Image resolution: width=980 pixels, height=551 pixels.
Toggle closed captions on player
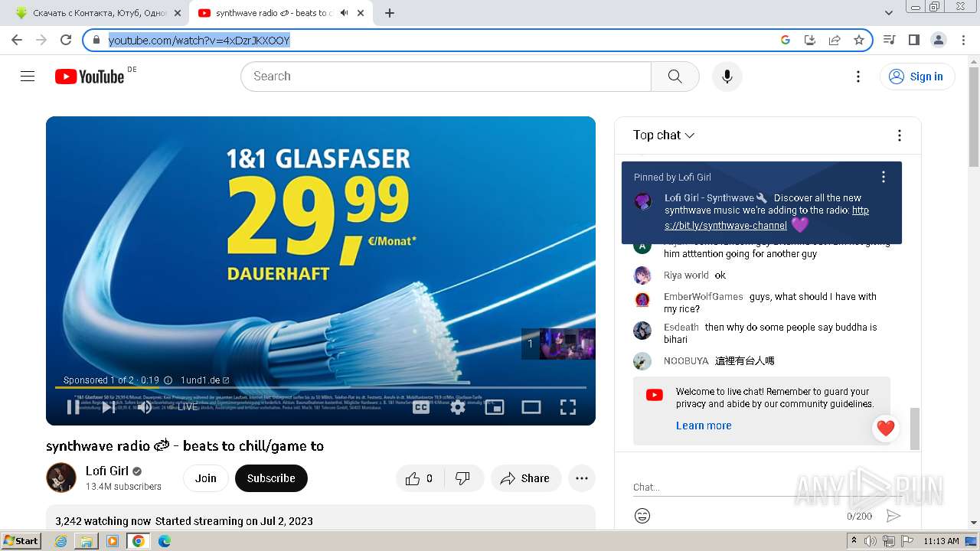click(421, 407)
